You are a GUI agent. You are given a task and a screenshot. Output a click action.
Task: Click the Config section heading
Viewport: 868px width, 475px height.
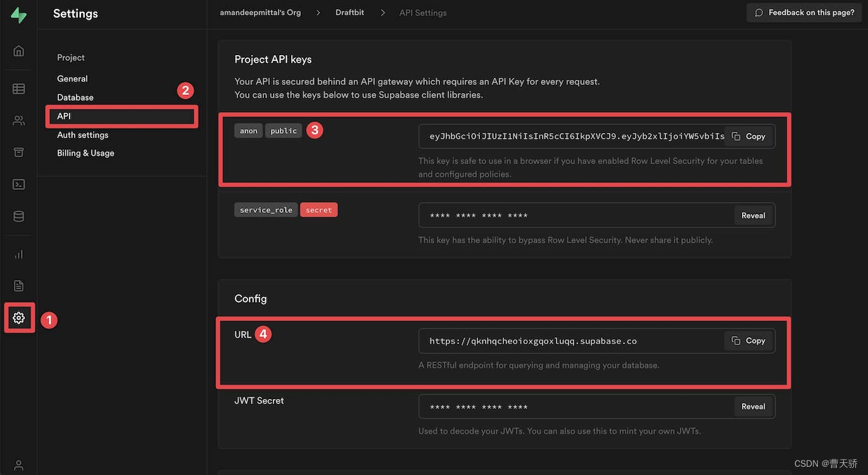[x=251, y=298]
